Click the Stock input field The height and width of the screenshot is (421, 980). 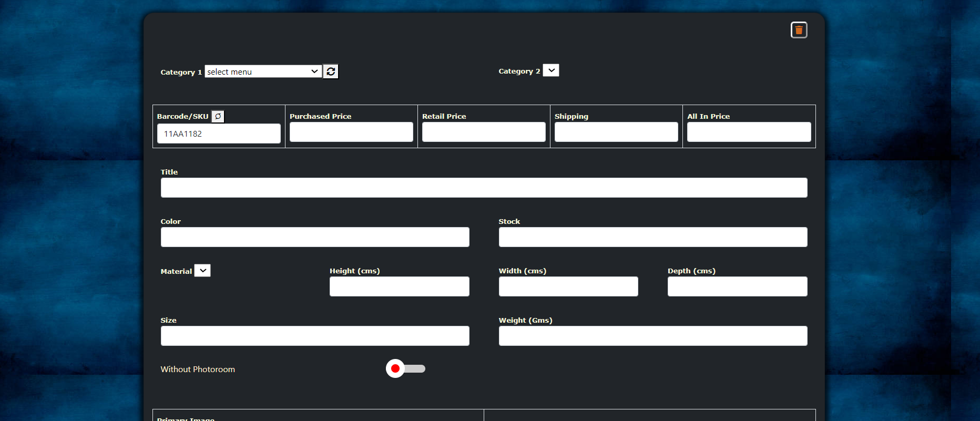(653, 237)
